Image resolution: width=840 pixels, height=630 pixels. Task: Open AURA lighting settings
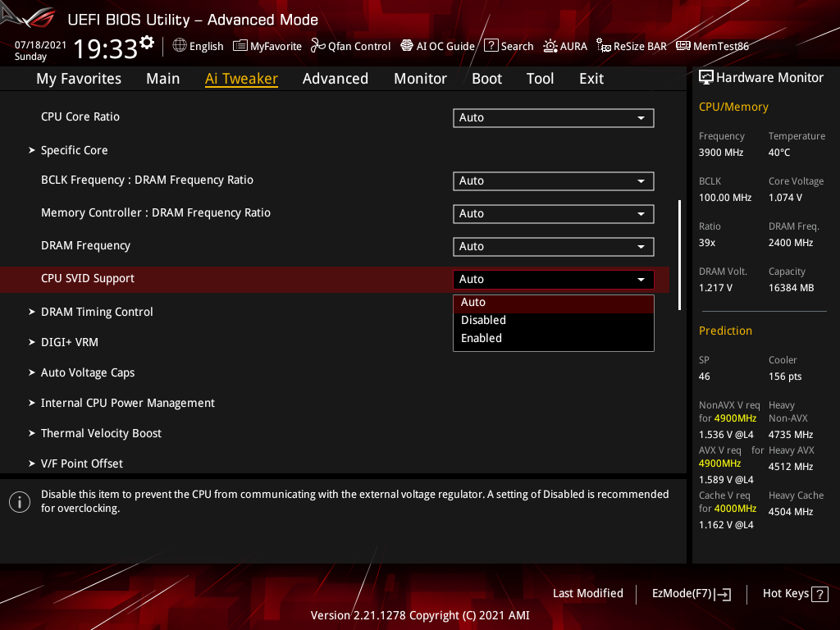tap(565, 46)
